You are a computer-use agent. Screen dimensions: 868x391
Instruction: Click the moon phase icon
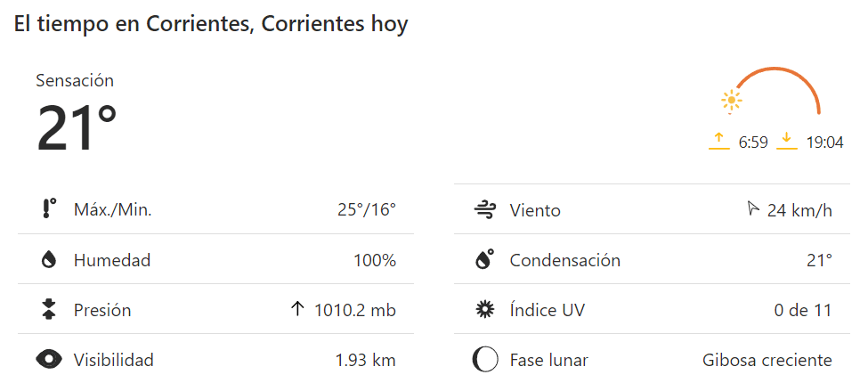tap(484, 360)
